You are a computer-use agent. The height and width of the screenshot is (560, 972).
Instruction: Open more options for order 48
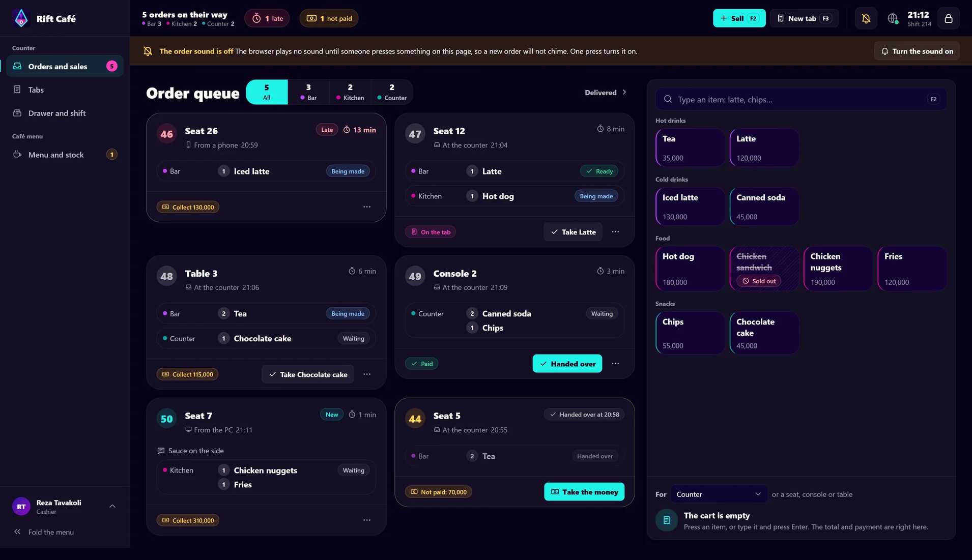click(x=367, y=374)
